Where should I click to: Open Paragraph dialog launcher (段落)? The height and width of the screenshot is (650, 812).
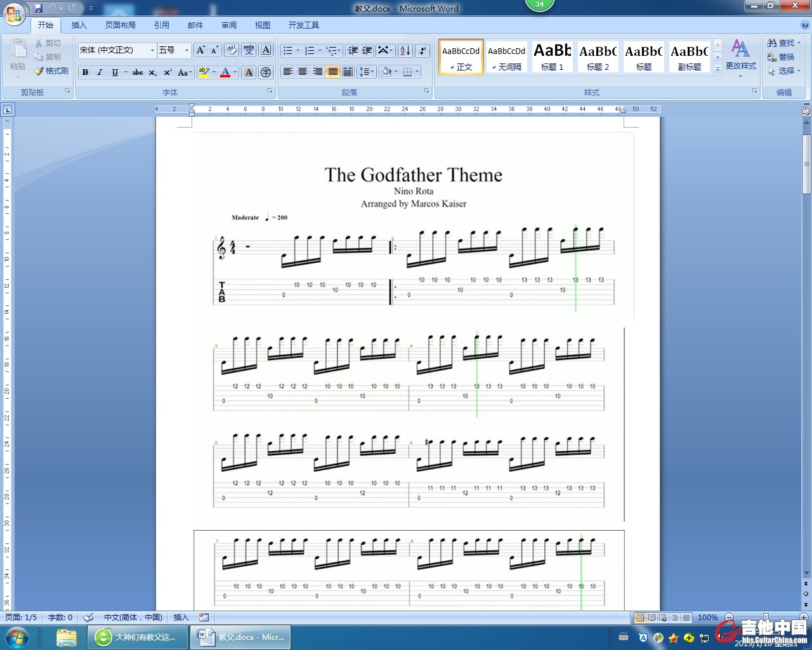click(427, 91)
